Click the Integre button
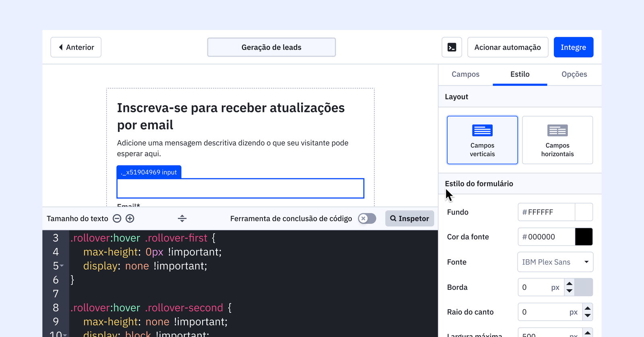The width and height of the screenshot is (644, 337). pyautogui.click(x=573, y=48)
